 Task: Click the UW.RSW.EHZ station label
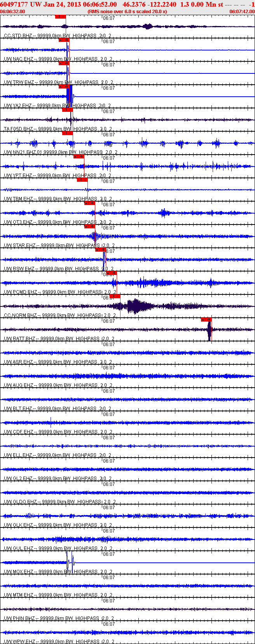pyautogui.click(x=59, y=269)
